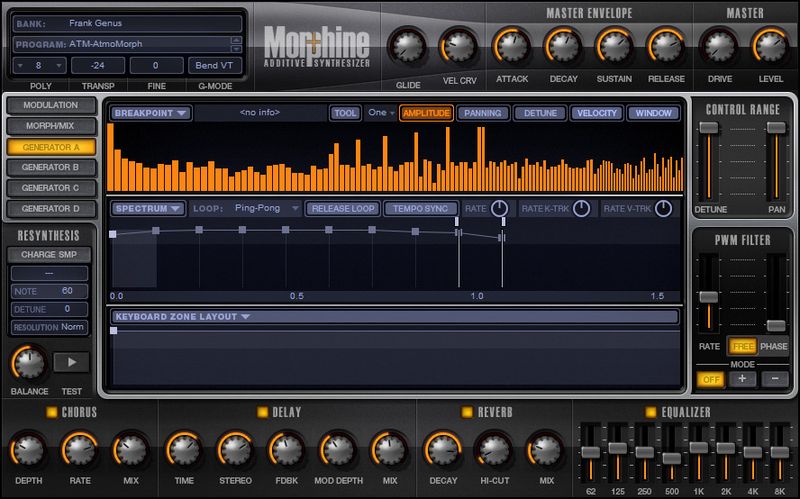This screenshot has width=800, height=499.
Task: Switch to the Generator B tab
Action: click(x=50, y=167)
